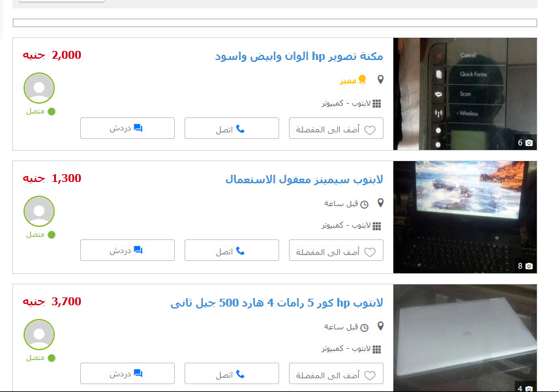Screen dimensions: 559x392
Task: Click the 3,700 جنيه price
Action: 52,301
